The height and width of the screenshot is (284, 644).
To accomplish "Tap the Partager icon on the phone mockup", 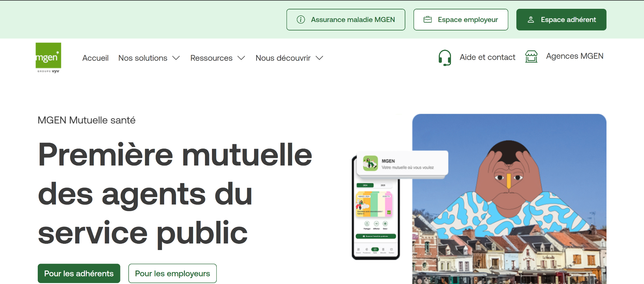I will point(367,224).
